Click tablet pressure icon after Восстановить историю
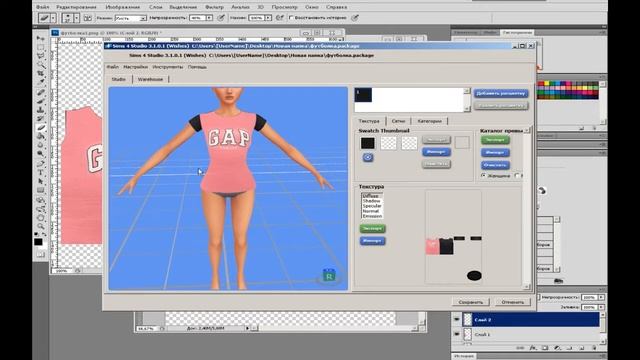Screen dimensions: 640x360 click(355, 18)
